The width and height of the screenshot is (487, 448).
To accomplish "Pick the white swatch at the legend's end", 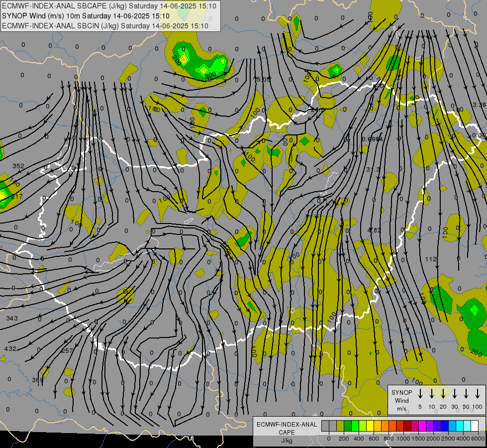I will (475, 426).
